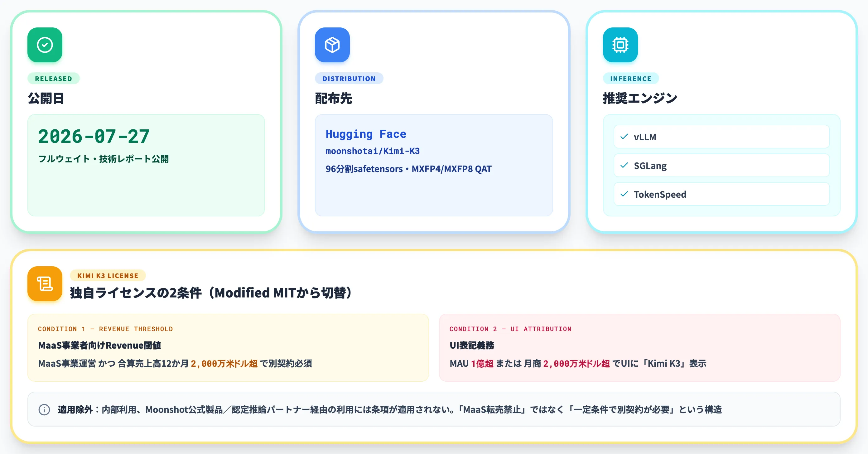Click the 推奨エンジン heading

(x=640, y=99)
